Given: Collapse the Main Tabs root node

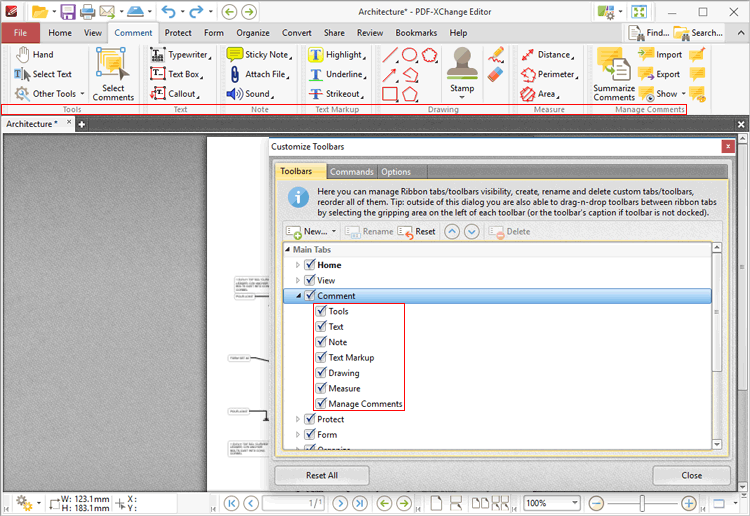Looking at the screenshot, I should [x=287, y=249].
